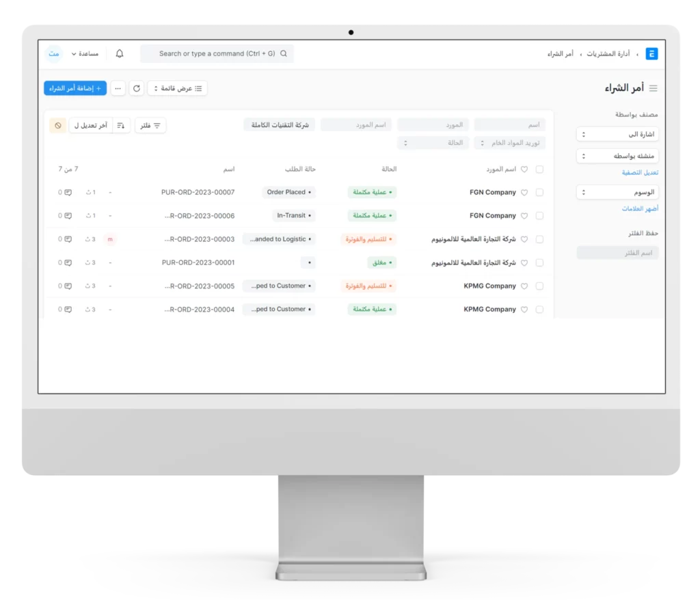Click the blue E app logo

pyautogui.click(x=651, y=53)
